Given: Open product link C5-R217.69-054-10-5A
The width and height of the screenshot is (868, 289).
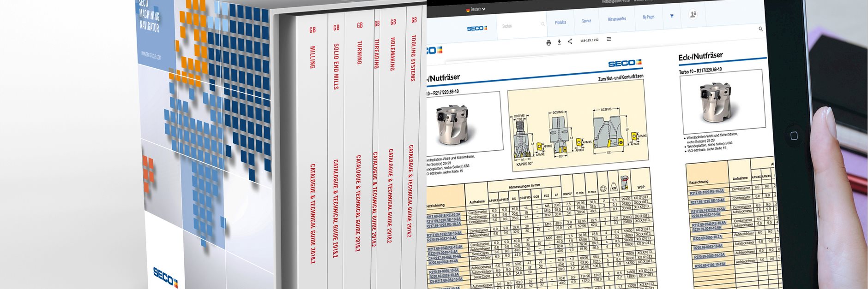Looking at the screenshot, I should point(446,280).
